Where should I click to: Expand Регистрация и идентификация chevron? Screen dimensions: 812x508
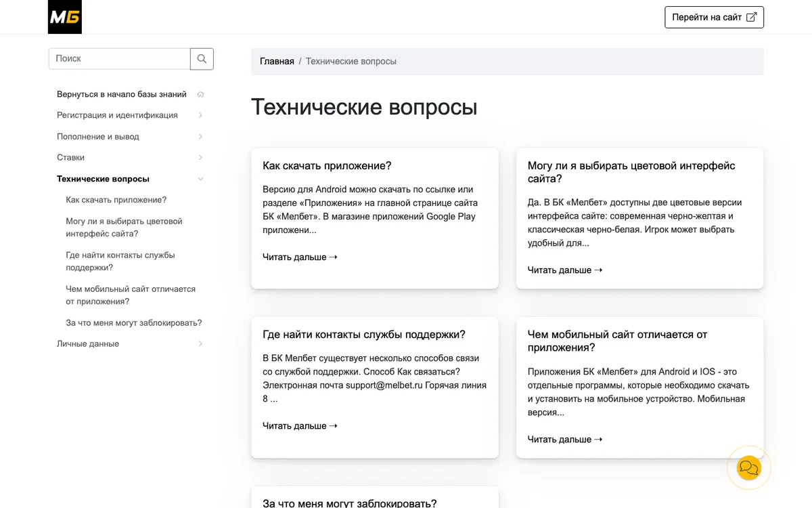[200, 115]
